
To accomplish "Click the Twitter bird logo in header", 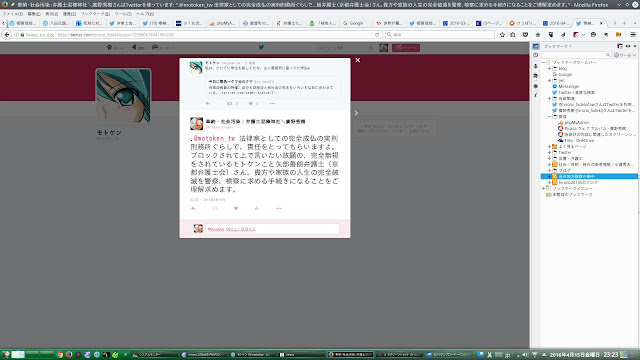I will 261,47.
